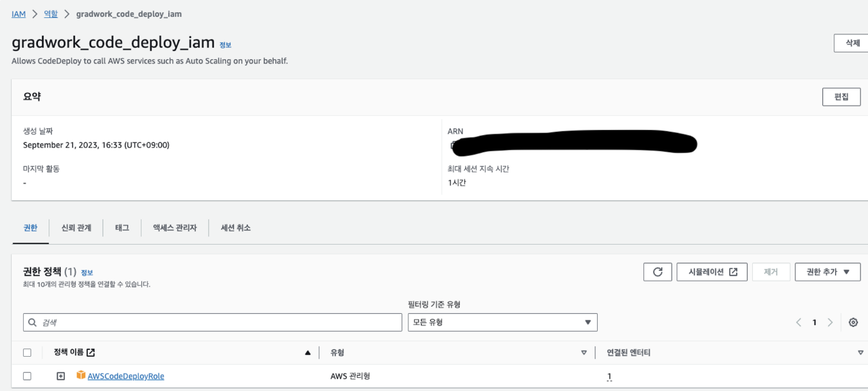Sort by 유형 column arrow
The image size is (868, 391).
583,353
